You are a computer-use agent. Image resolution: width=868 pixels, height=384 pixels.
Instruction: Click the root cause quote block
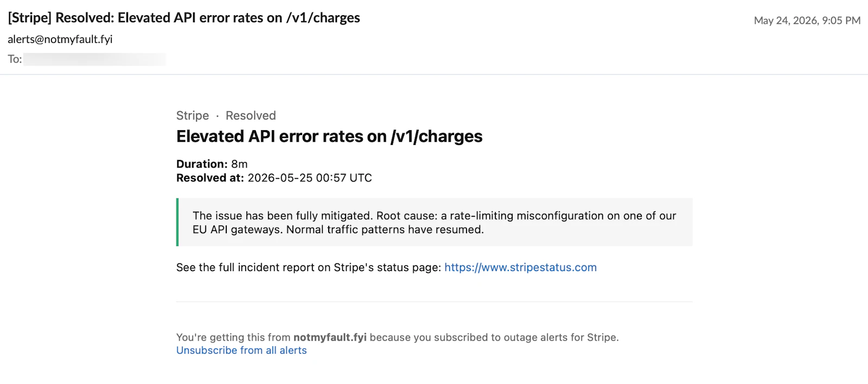435,222
